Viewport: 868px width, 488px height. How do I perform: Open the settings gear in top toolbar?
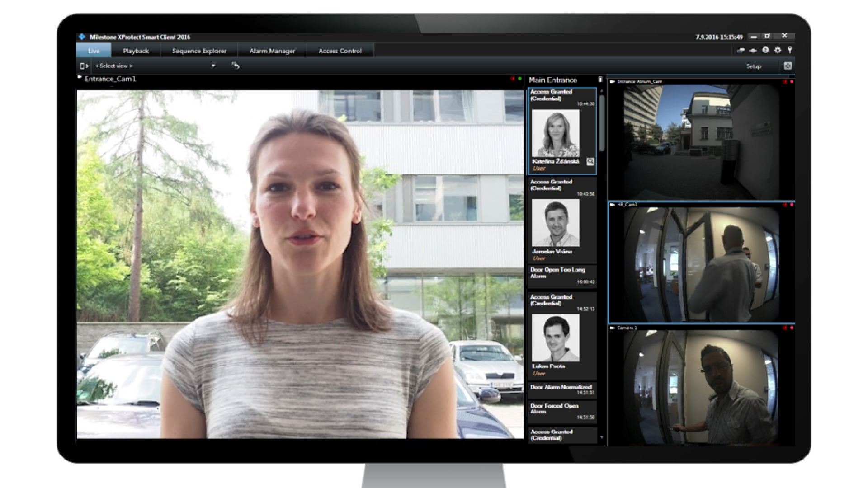778,50
